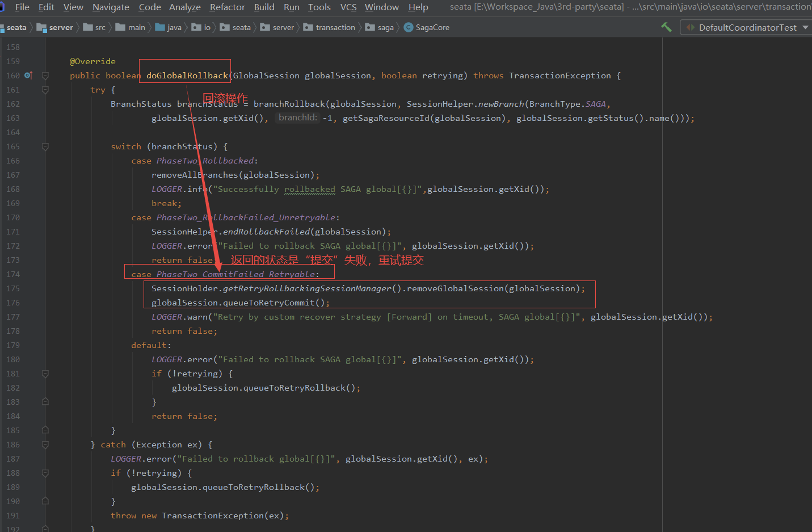
Task: Click line number 164 in the gutter
Action: pyautogui.click(x=12, y=132)
